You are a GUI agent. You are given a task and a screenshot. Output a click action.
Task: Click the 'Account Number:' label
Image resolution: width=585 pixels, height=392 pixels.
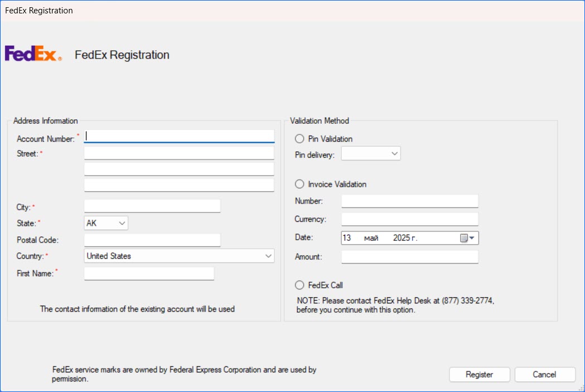click(46, 139)
